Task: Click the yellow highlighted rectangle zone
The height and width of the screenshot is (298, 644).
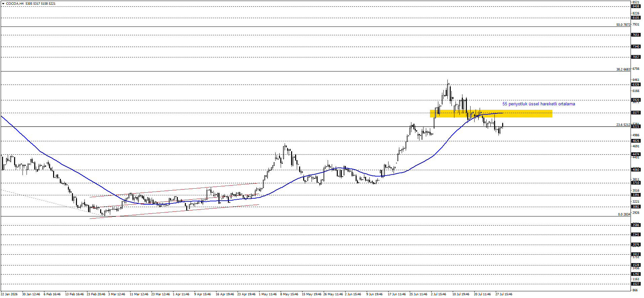Action: point(491,113)
